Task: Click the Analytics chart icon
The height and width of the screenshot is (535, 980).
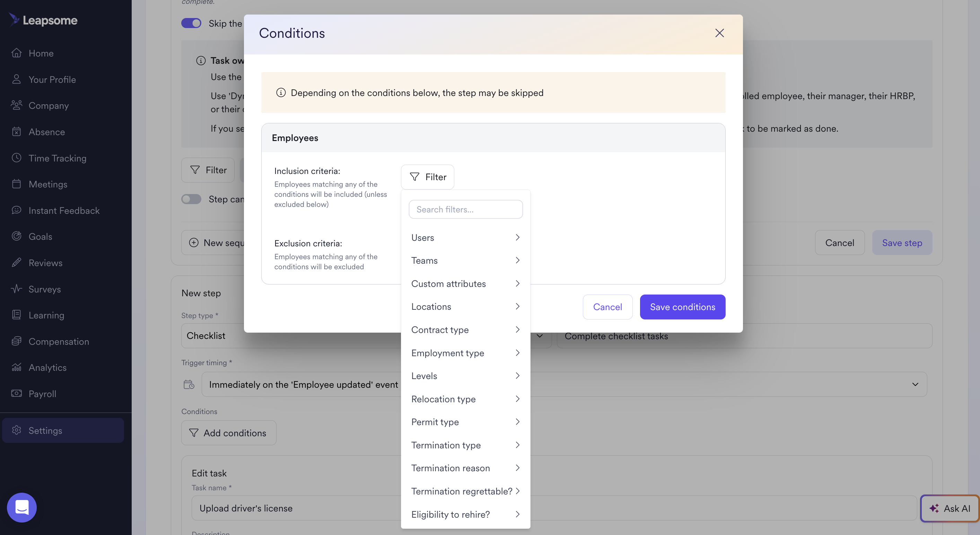Action: click(x=16, y=367)
